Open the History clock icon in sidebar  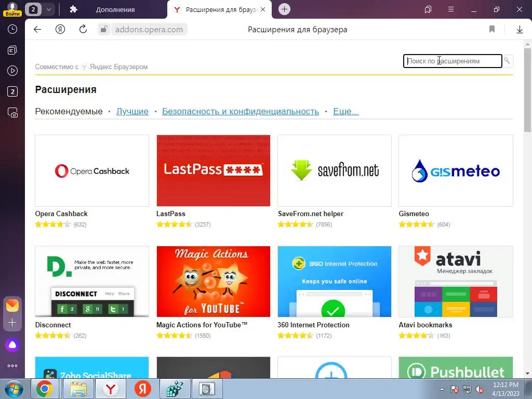(12, 29)
